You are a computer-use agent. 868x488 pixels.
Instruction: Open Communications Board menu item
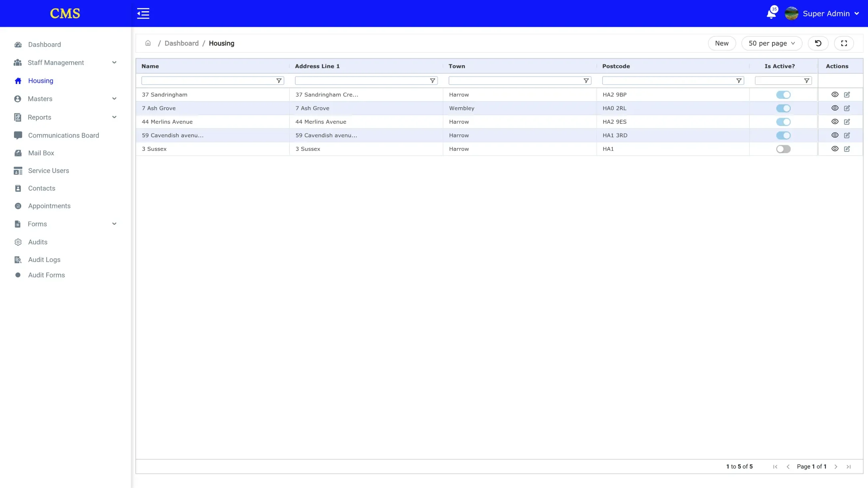point(63,135)
